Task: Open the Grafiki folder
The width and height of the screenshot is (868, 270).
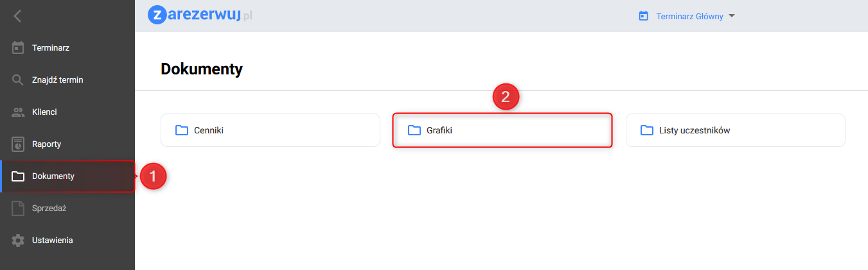Action: pos(502,131)
